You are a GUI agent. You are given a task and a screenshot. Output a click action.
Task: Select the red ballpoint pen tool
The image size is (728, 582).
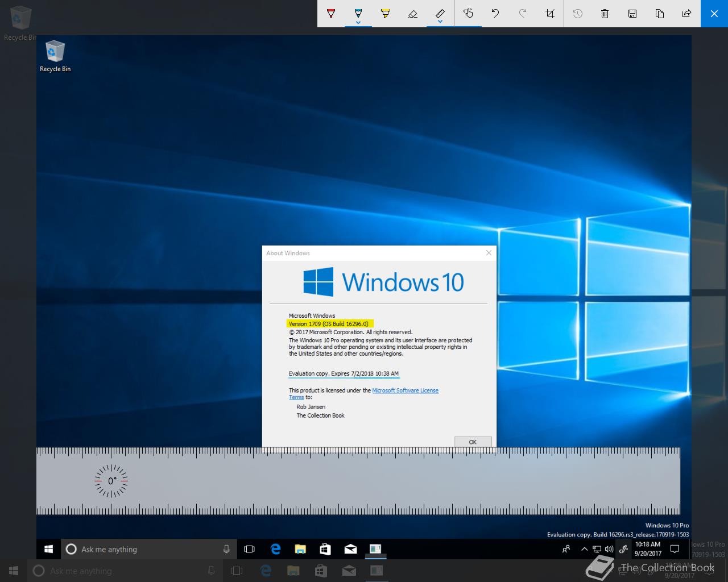331,13
